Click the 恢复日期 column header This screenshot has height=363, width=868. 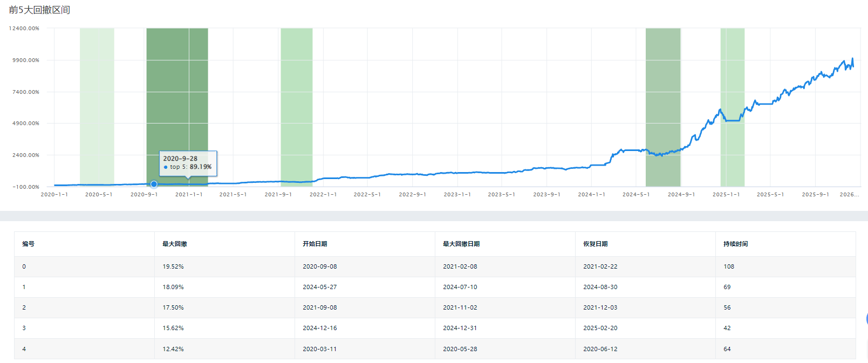click(x=596, y=244)
